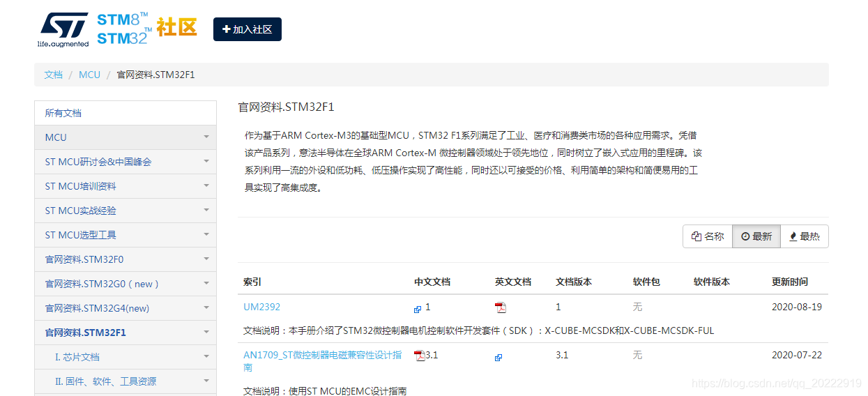868x396 pixels.
Task: Expand II. 固件、软件、工具资源 arrow
Action: (x=206, y=381)
